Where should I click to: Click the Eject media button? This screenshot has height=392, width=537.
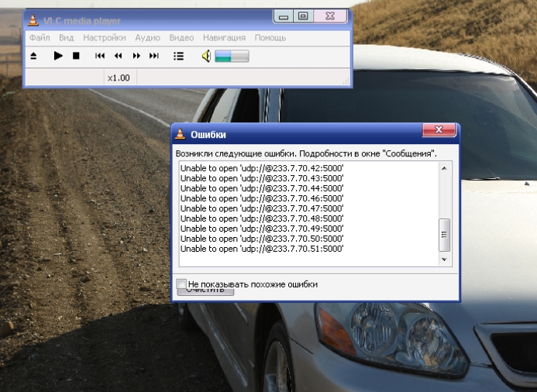coord(33,56)
